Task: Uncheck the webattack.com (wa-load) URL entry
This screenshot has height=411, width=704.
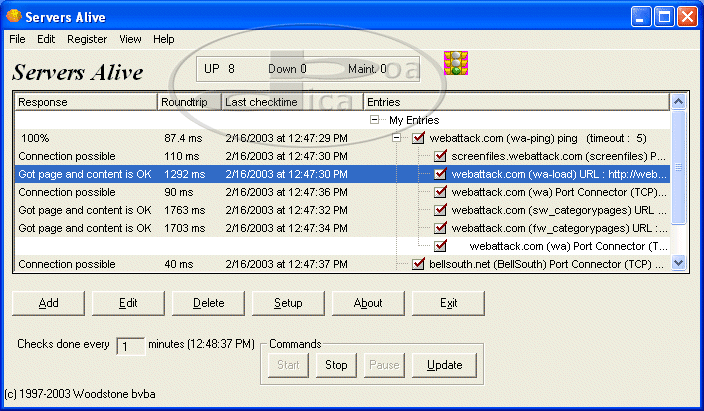Action: tap(440, 174)
